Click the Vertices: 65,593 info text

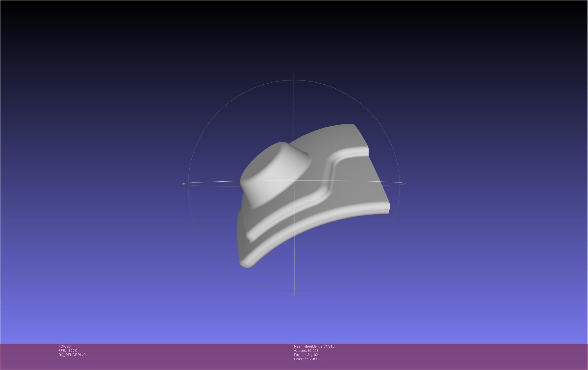coord(306,351)
